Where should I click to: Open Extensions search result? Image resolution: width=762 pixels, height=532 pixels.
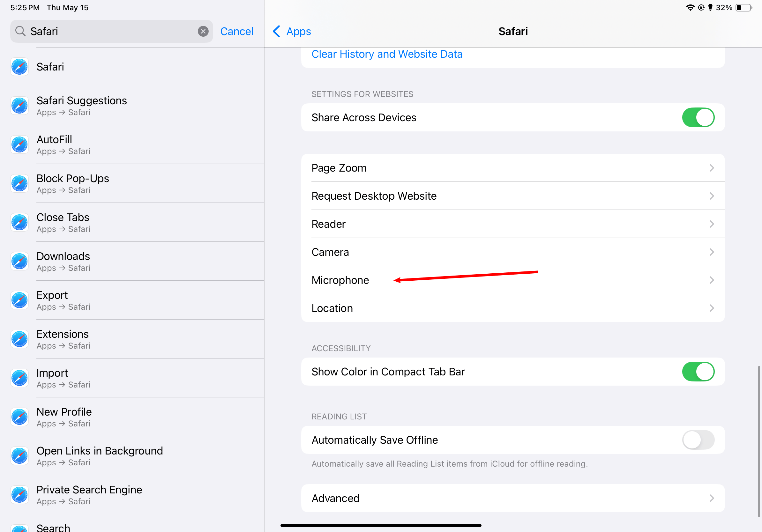pyautogui.click(x=132, y=339)
